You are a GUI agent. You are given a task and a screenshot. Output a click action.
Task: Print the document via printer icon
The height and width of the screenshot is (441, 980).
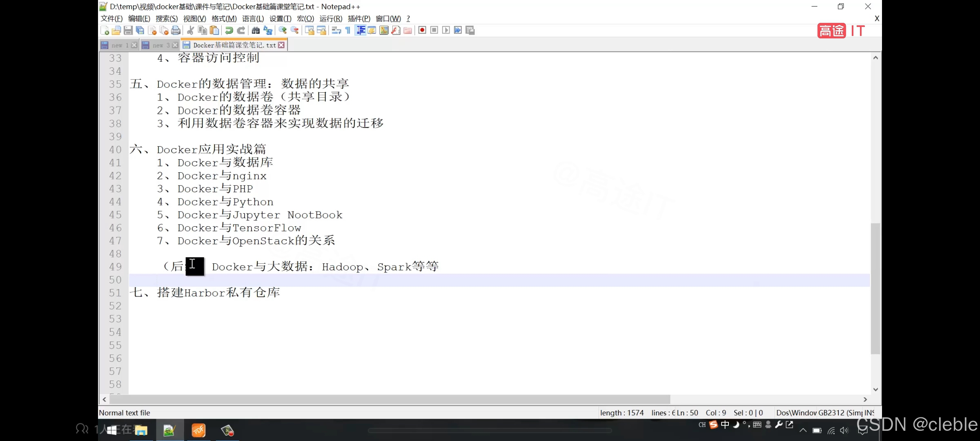click(176, 31)
